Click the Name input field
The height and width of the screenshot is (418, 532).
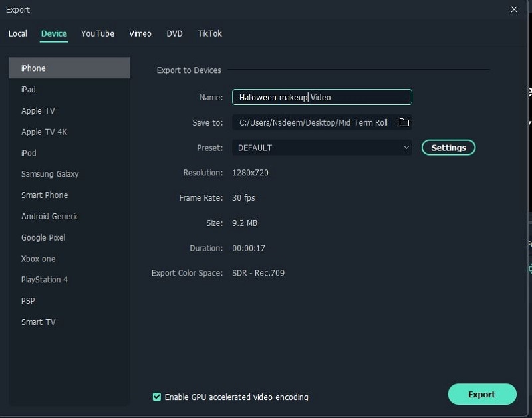322,97
